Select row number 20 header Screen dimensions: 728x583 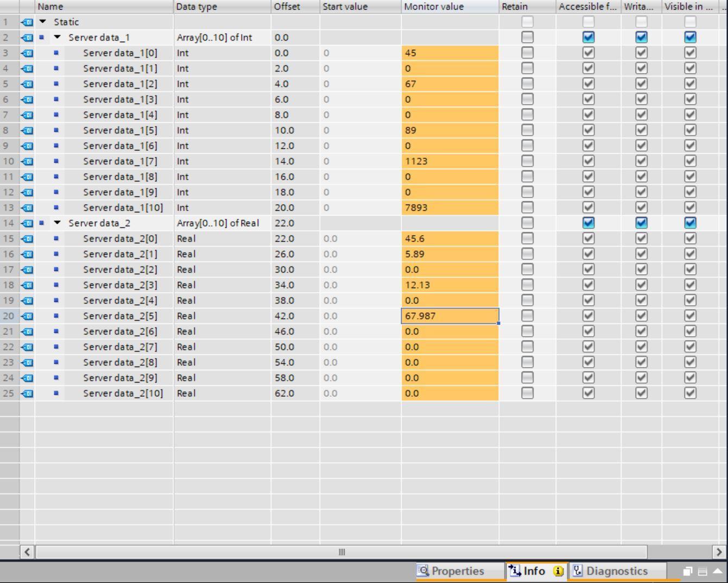(x=9, y=316)
